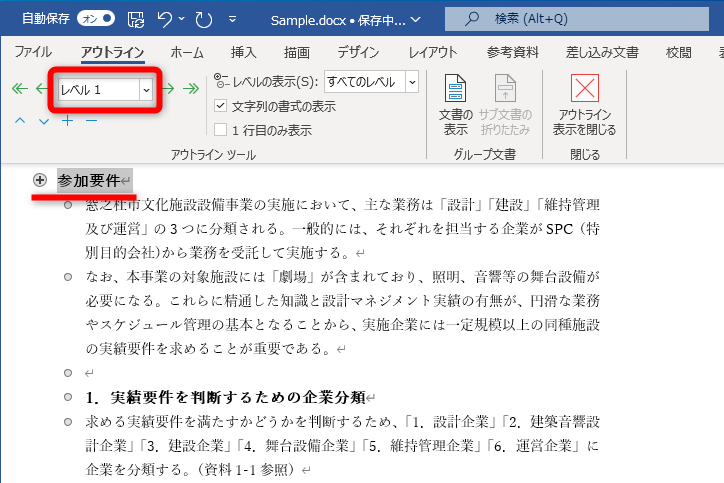
Task: Click the Move Up chevron icon
Action: (20, 121)
